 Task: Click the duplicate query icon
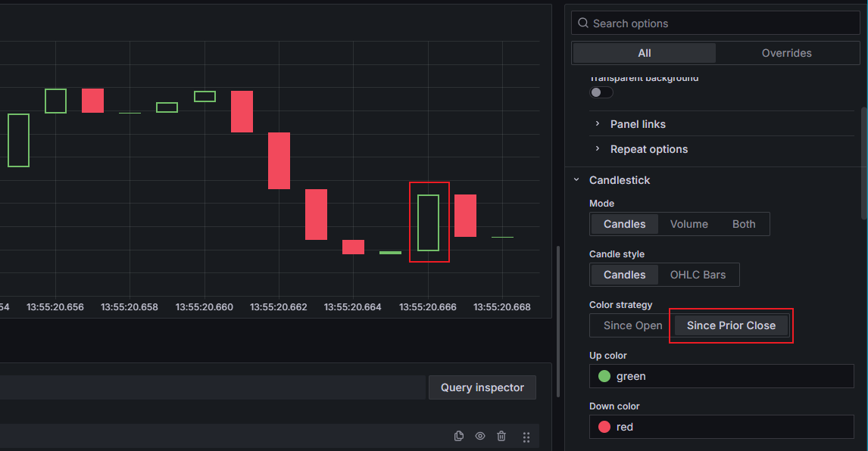(x=459, y=436)
